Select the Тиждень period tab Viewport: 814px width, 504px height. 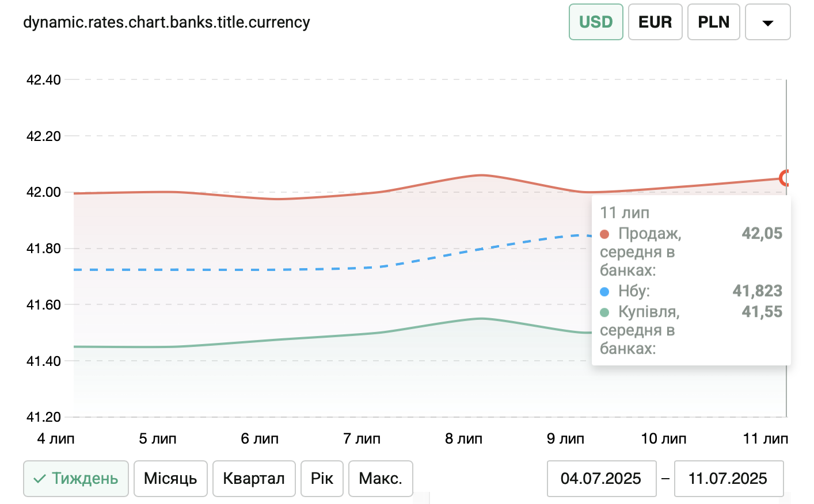76,478
